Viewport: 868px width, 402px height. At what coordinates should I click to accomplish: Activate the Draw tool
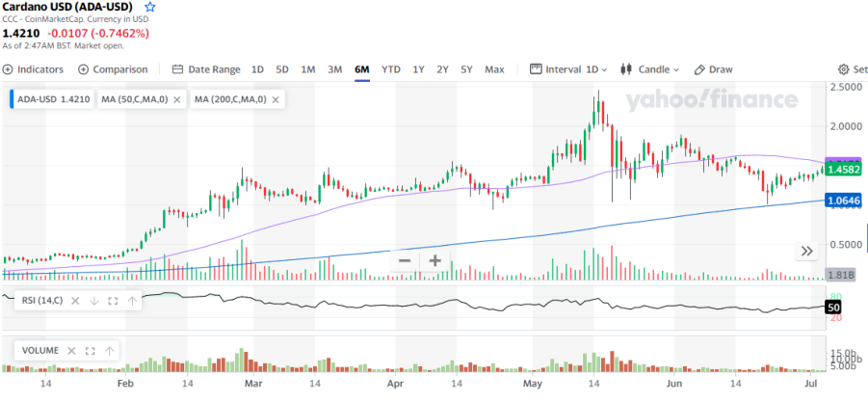pos(714,69)
